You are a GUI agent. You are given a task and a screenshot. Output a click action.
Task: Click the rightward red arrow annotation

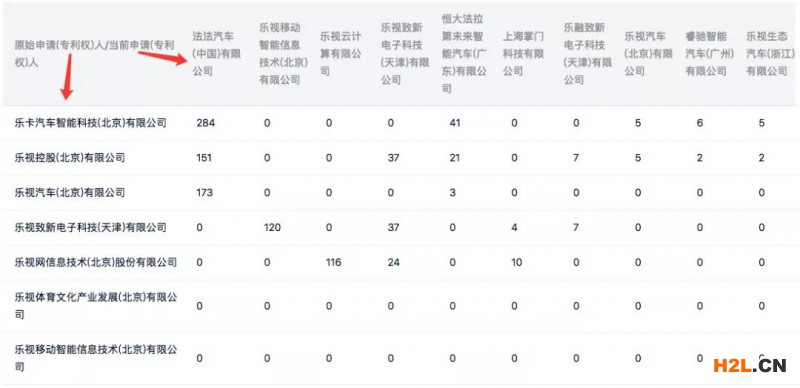point(163,57)
